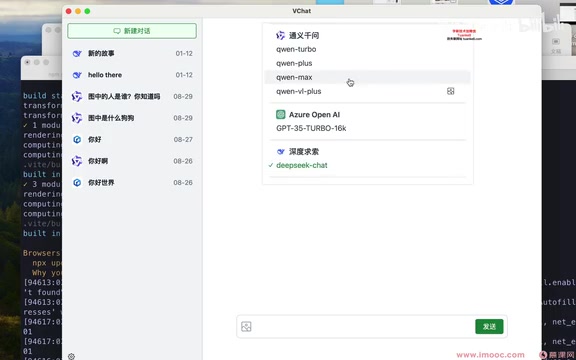Focus the message input field
Image resolution: width=576 pixels, height=360 pixels.
363,327
